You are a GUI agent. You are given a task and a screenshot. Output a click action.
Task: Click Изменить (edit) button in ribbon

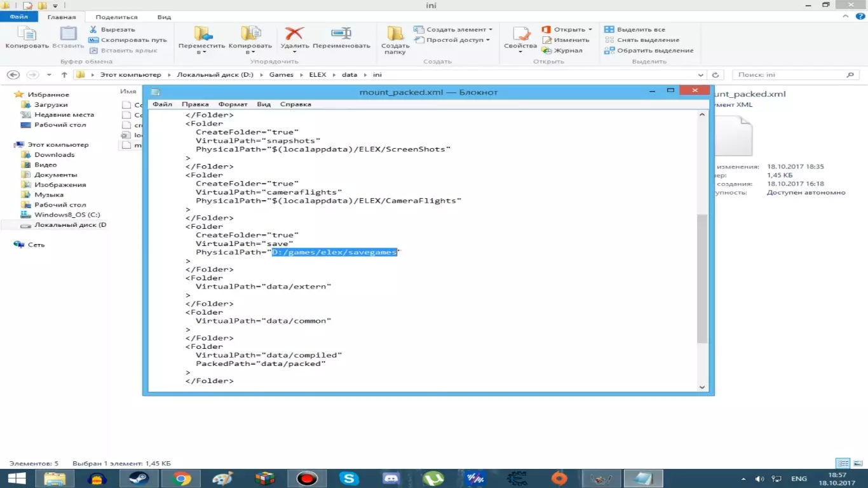pyautogui.click(x=566, y=40)
